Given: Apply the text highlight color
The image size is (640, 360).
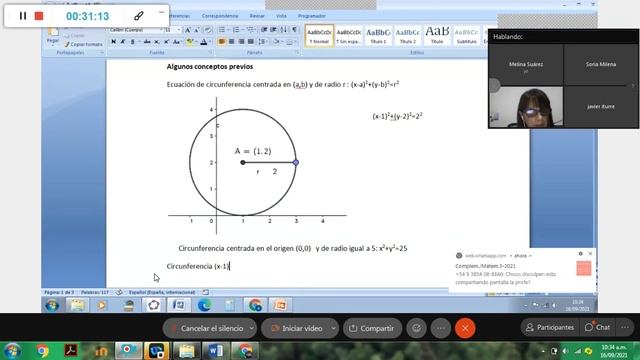Looking at the screenshot, I should click(x=190, y=42).
